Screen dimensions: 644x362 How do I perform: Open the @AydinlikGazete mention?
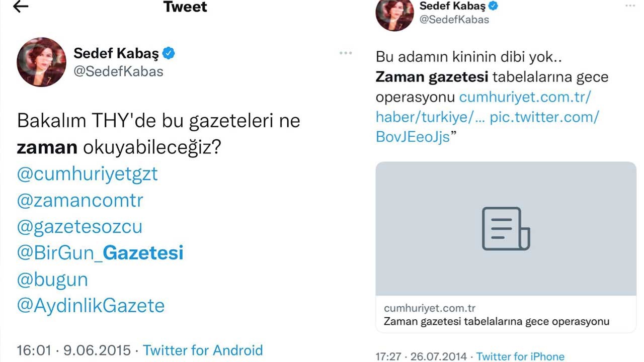coord(91,306)
